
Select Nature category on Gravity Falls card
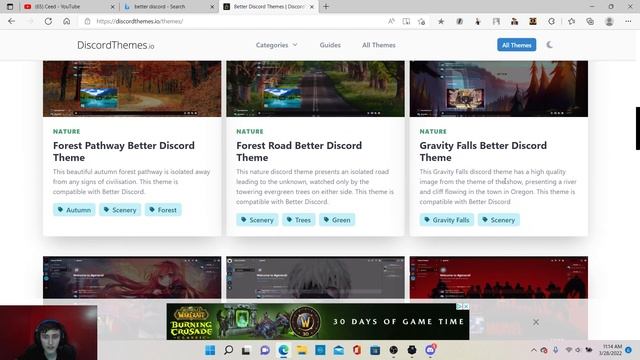pos(433,131)
